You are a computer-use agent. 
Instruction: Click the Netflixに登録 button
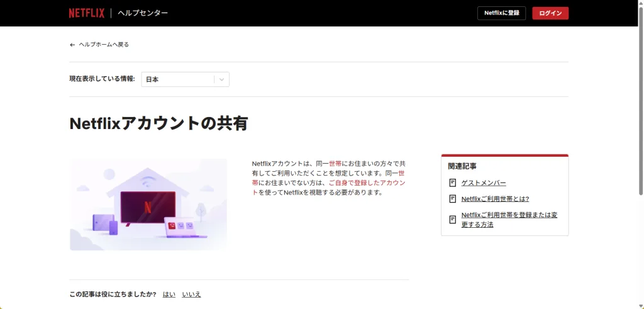tap(501, 13)
